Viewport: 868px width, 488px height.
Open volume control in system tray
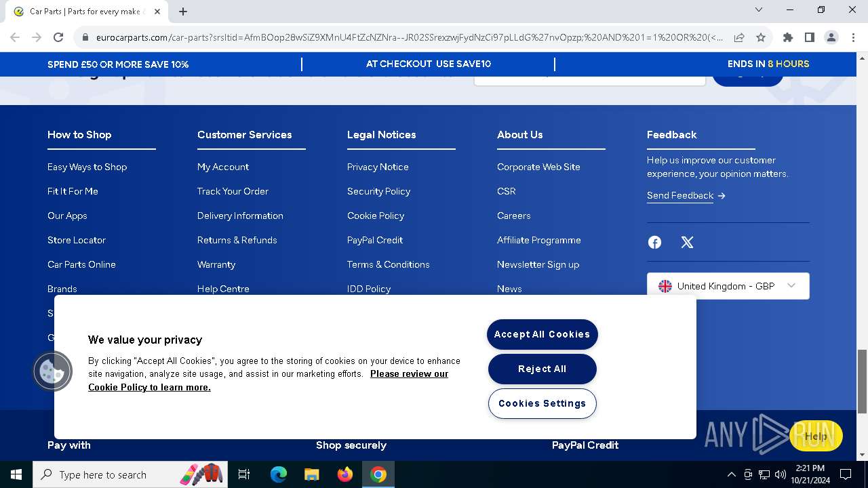tap(781, 474)
